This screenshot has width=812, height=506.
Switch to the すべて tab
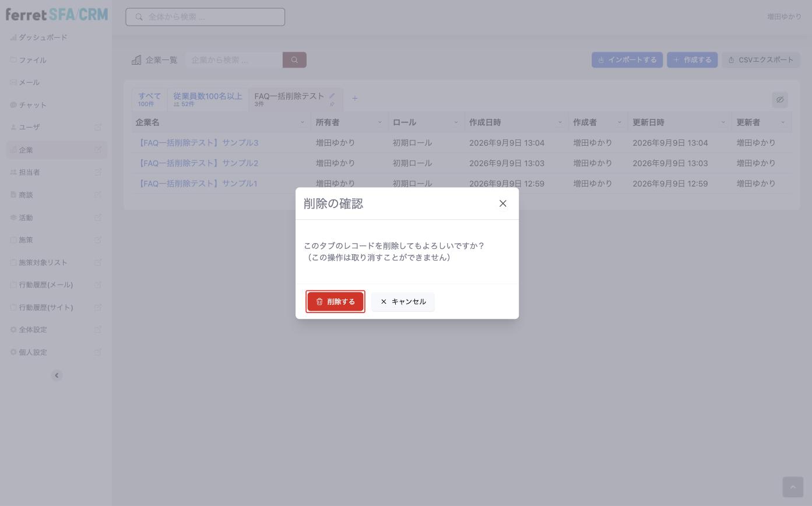tap(149, 99)
